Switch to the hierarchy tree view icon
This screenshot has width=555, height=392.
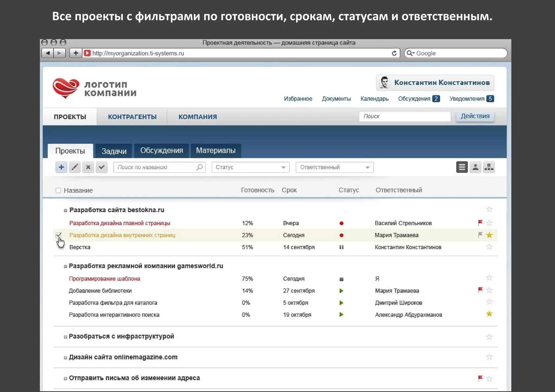(x=489, y=167)
